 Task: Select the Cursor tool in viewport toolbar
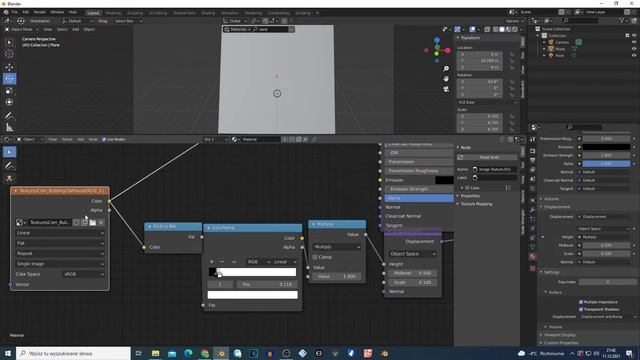9,54
